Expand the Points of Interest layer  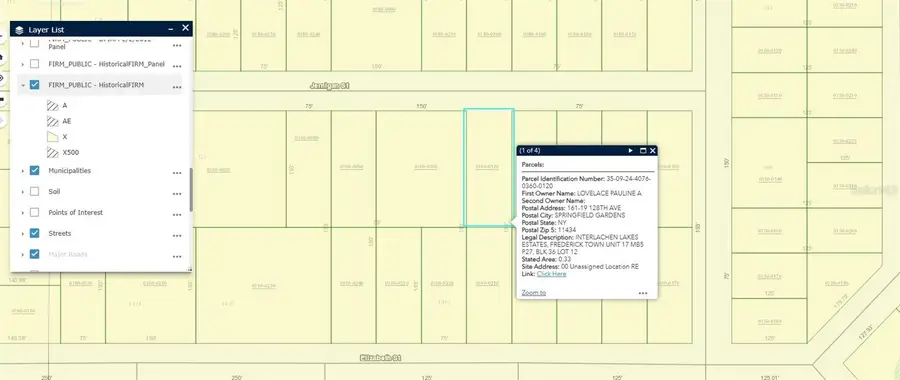click(x=23, y=212)
